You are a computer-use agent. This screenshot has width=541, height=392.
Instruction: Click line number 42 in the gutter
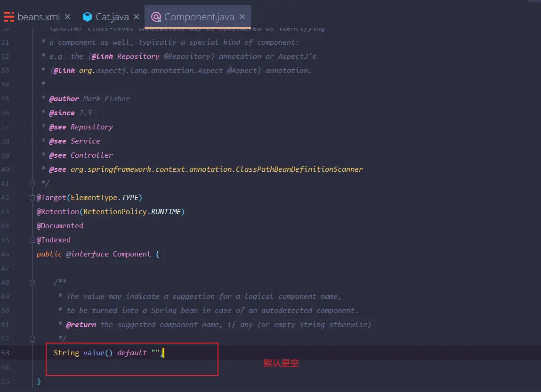pyautogui.click(x=5, y=198)
